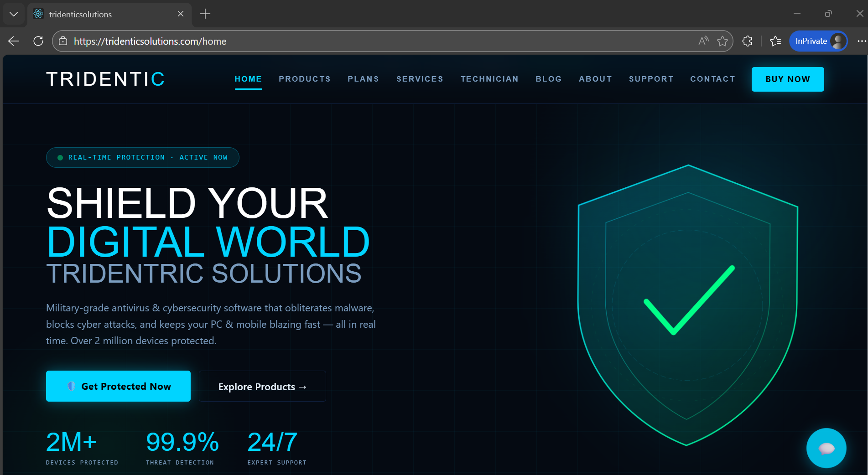The width and height of the screenshot is (868, 475).
Task: Click the InPrivate profile avatar
Action: pyautogui.click(x=837, y=41)
